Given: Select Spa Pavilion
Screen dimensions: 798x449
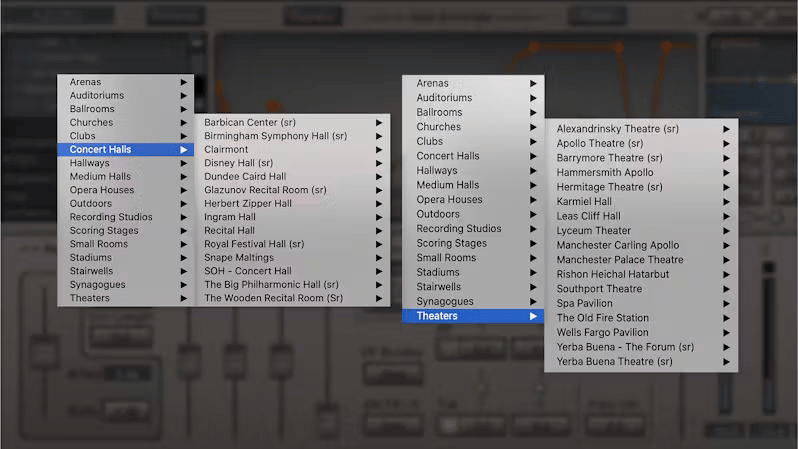Looking at the screenshot, I should click(641, 303).
